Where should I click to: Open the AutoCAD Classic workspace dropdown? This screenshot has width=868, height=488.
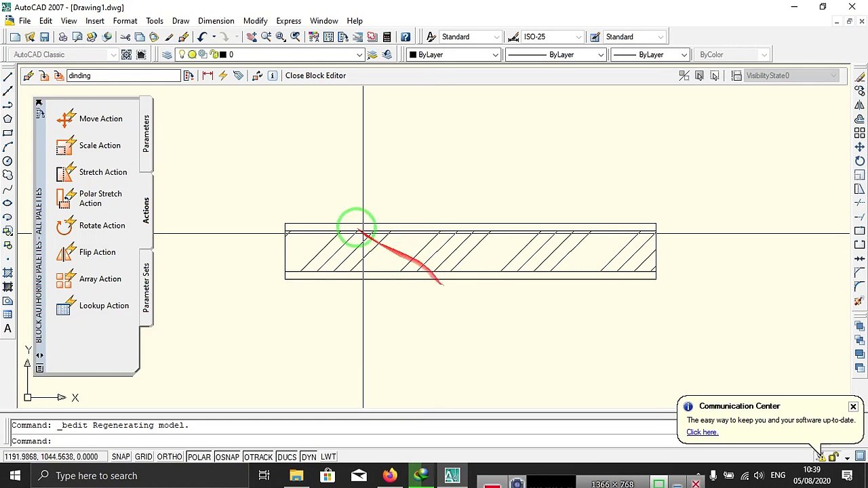coord(64,55)
